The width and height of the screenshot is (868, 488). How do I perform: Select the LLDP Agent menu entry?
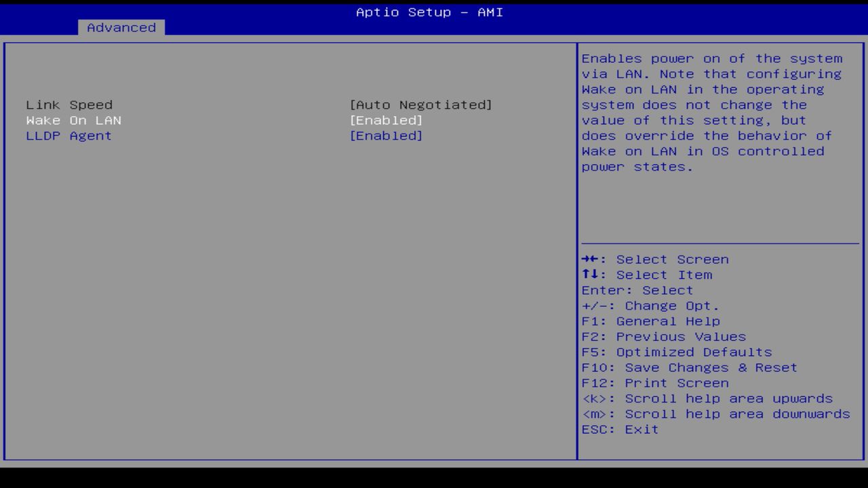pyautogui.click(x=69, y=136)
